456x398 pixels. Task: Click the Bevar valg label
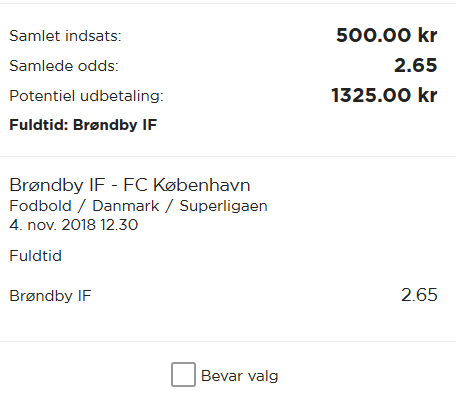(240, 376)
